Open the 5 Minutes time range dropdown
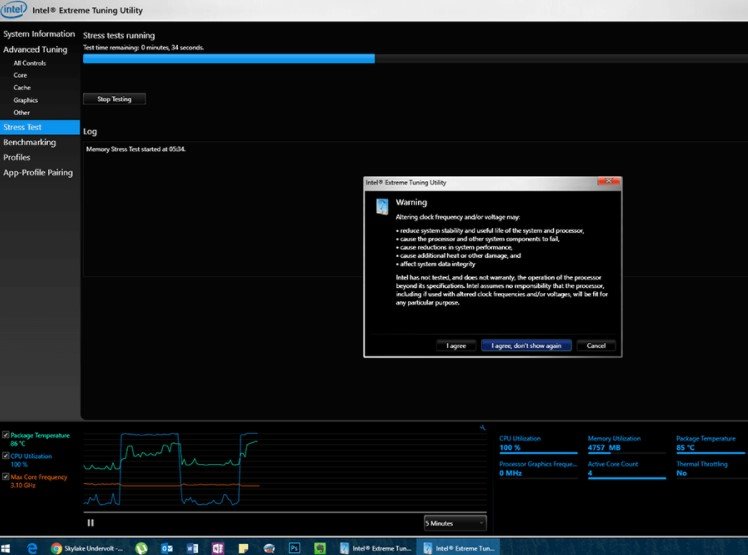 455,522
